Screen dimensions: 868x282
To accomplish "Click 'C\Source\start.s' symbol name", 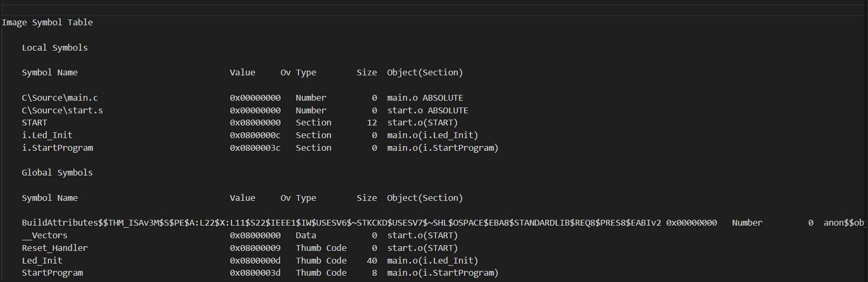I will pyautogui.click(x=62, y=110).
